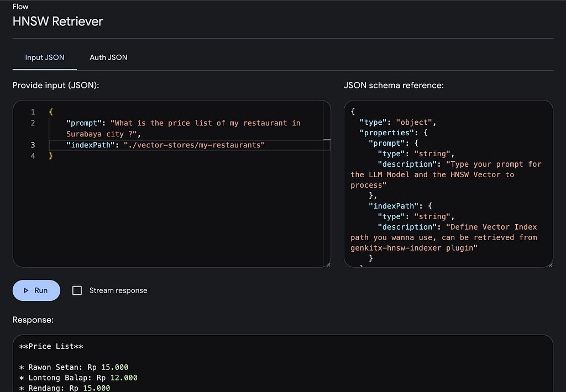Click the overview ruler marker beside line 3

click(327, 141)
